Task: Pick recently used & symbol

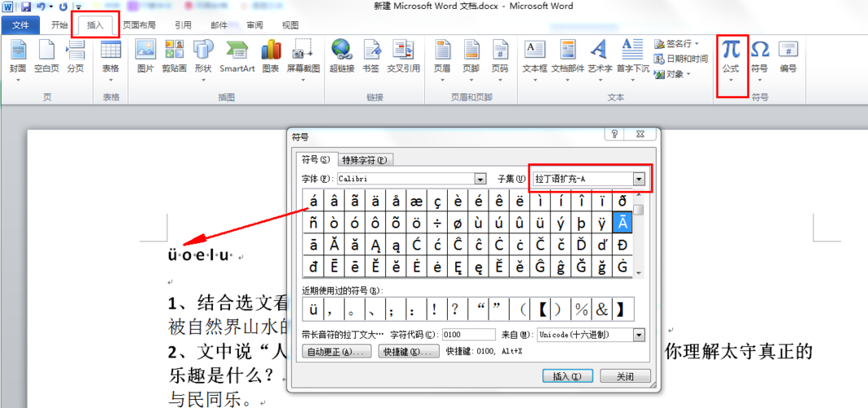Action: click(x=602, y=309)
